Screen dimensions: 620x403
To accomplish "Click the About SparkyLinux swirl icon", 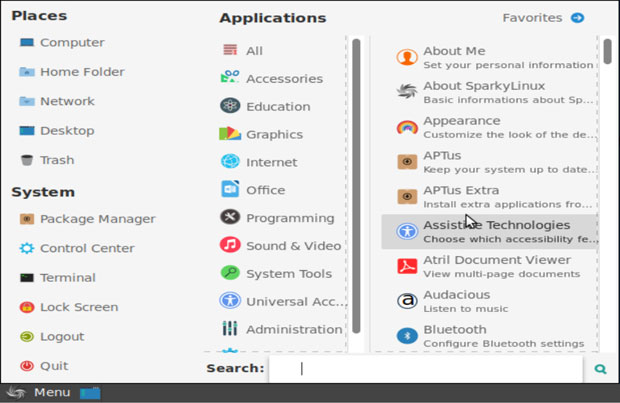I will coord(407,92).
